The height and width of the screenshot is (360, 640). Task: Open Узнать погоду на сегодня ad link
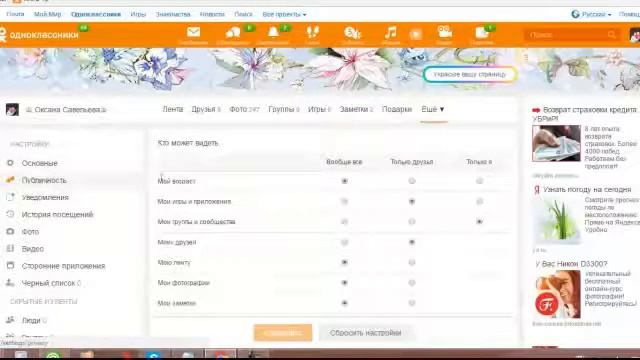pos(587,189)
